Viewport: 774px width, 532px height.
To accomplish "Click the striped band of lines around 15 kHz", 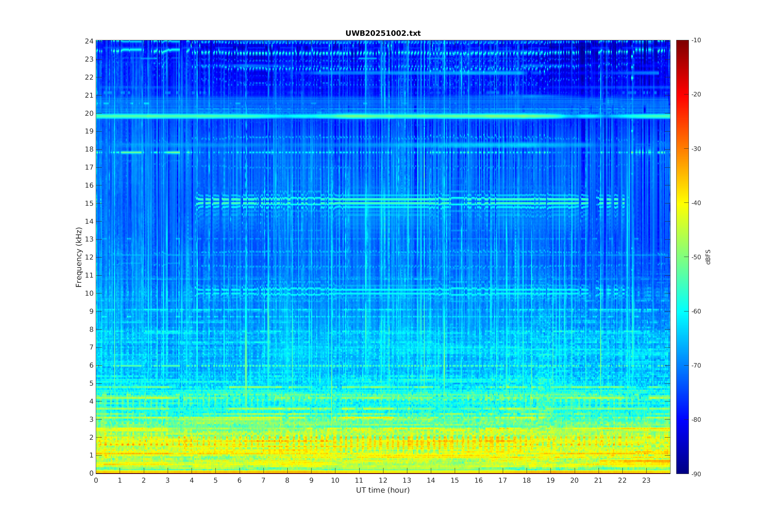I will pos(383,201).
